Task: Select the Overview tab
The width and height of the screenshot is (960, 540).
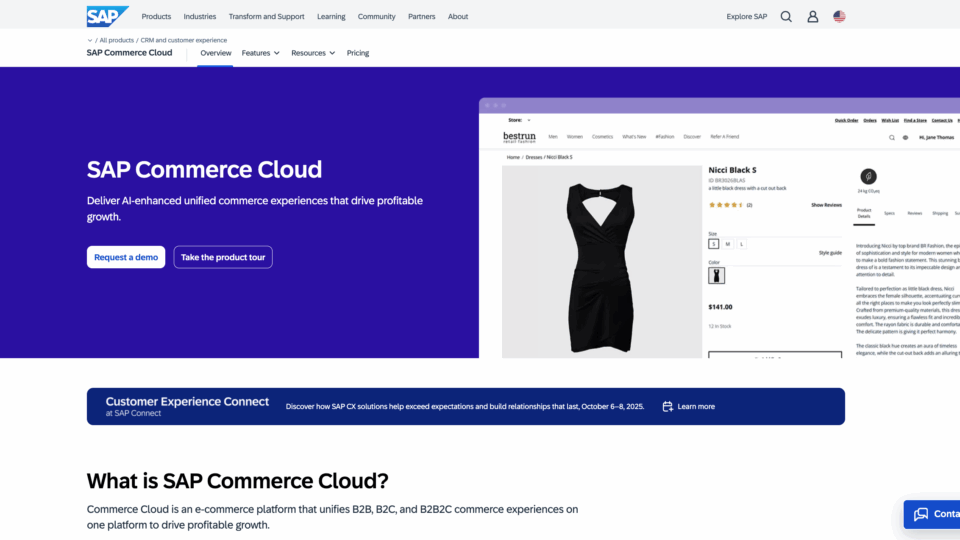Action: tap(216, 53)
